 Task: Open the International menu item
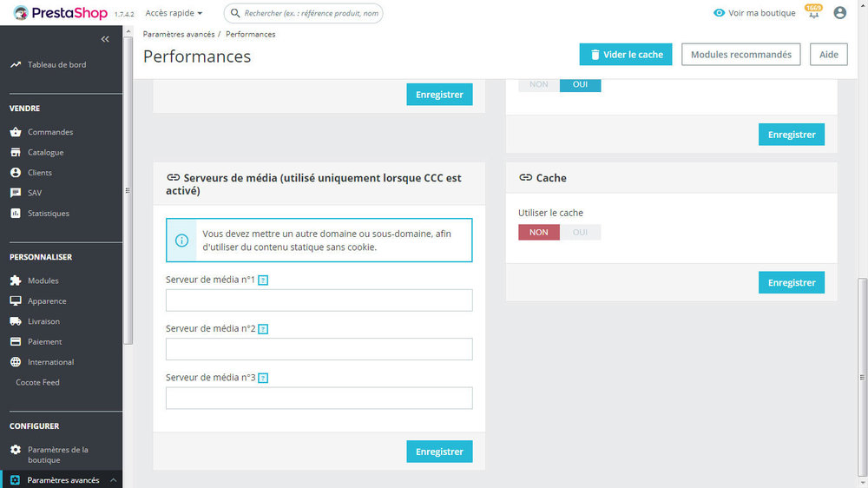point(51,362)
